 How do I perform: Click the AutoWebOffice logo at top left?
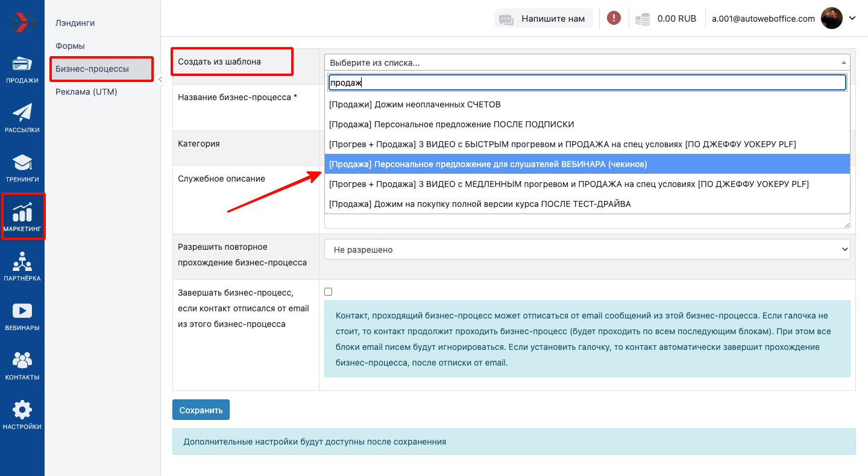(x=22, y=22)
